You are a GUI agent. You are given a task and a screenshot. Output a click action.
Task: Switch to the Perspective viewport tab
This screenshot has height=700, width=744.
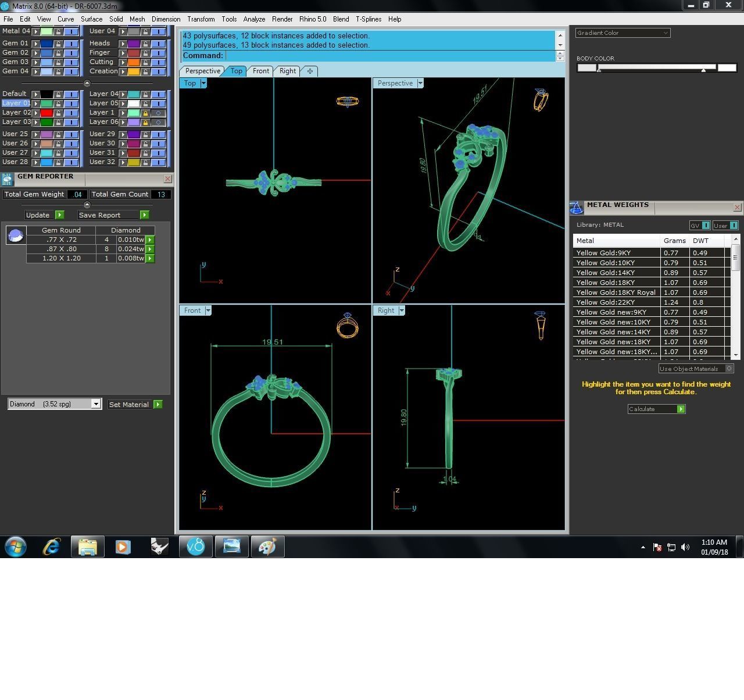click(203, 71)
